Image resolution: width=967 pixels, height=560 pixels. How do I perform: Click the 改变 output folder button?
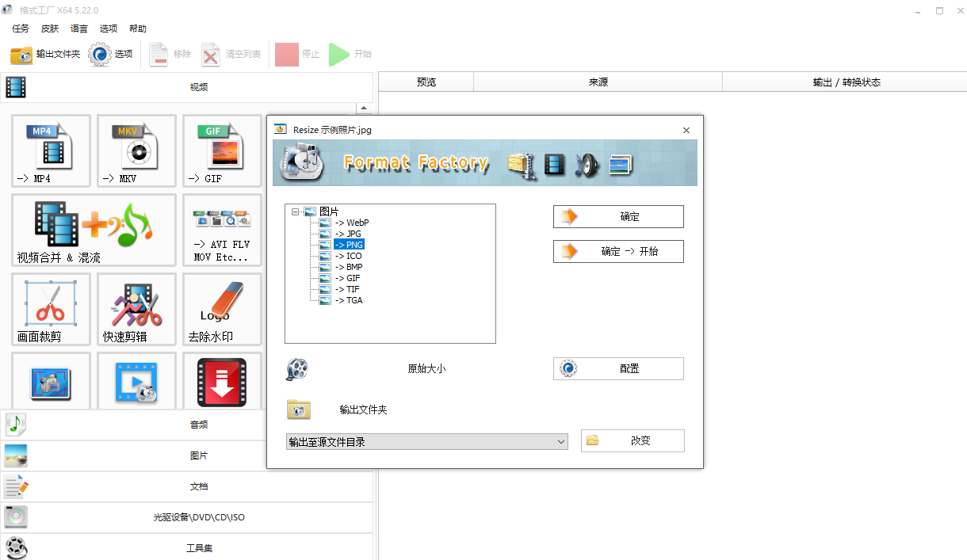(x=633, y=440)
